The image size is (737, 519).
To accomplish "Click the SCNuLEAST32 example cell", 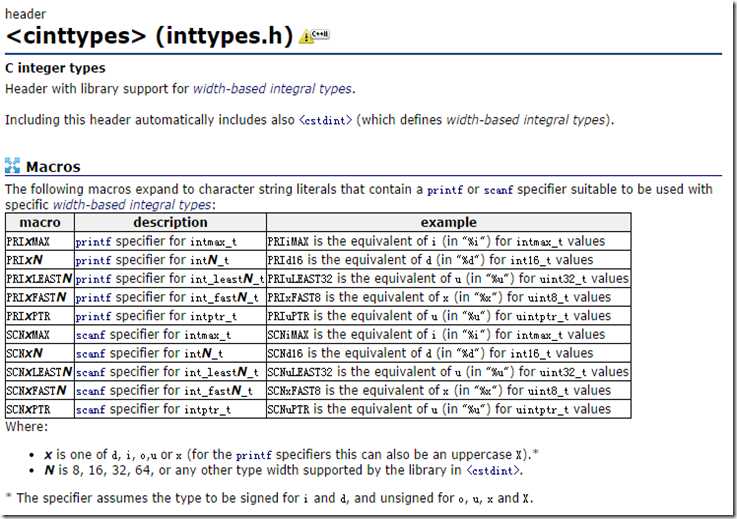I will point(448,372).
